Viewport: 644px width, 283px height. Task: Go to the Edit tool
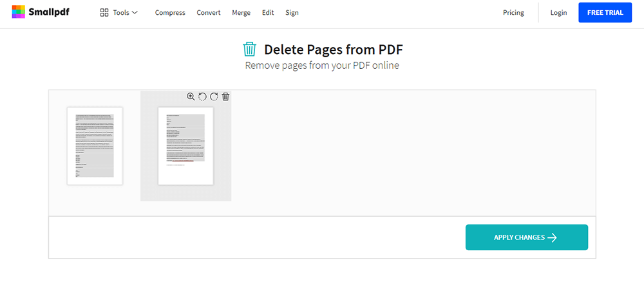[x=268, y=13]
